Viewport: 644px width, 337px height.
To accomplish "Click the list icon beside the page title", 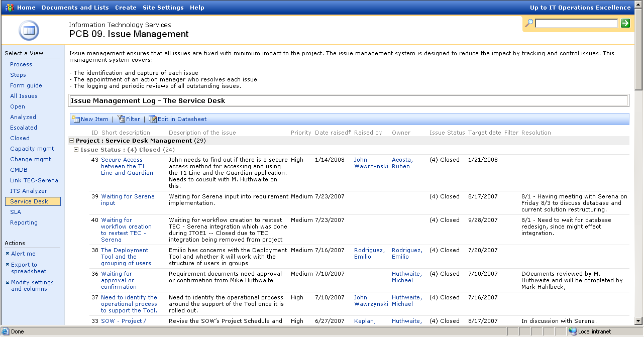I will [29, 31].
